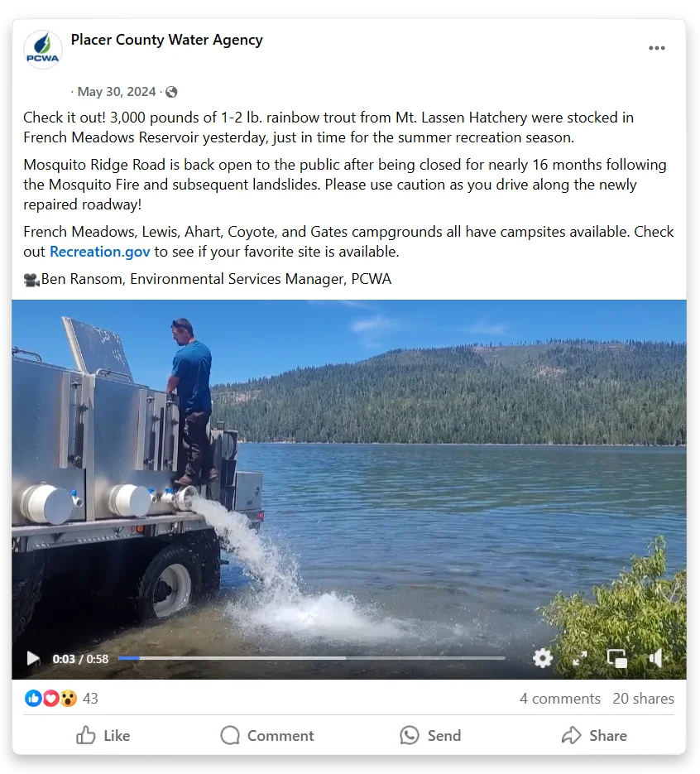The image size is (700, 774).
Task: Expand the video to fullscreen
Action: (x=580, y=658)
